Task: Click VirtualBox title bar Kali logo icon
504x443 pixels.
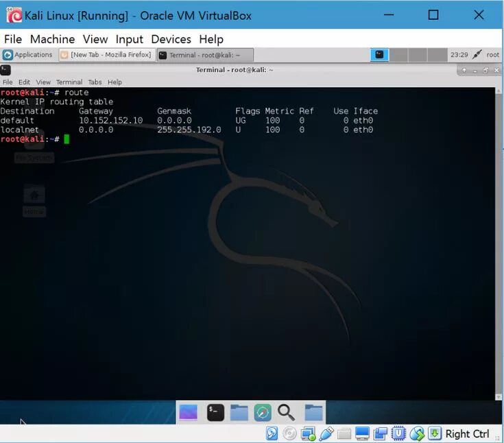Action: coord(14,15)
